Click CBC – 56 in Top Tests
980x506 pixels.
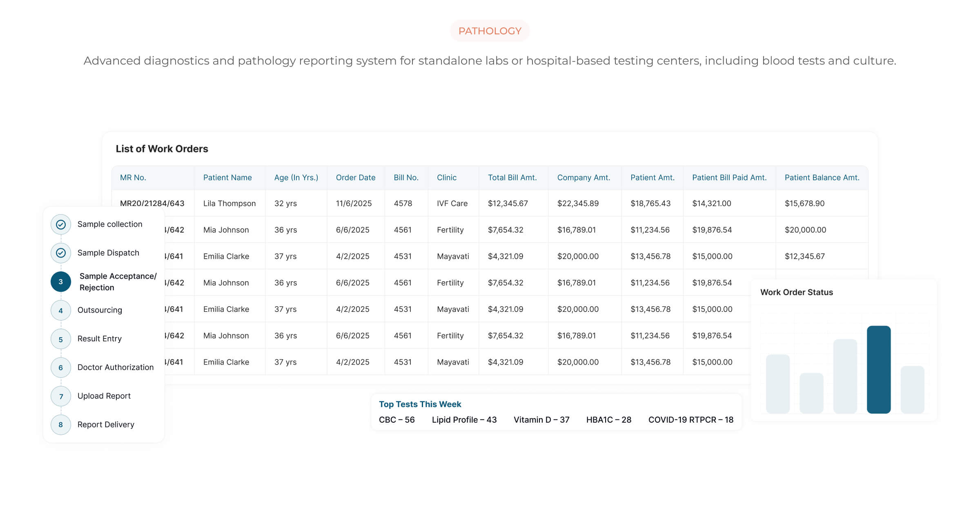[396, 420]
